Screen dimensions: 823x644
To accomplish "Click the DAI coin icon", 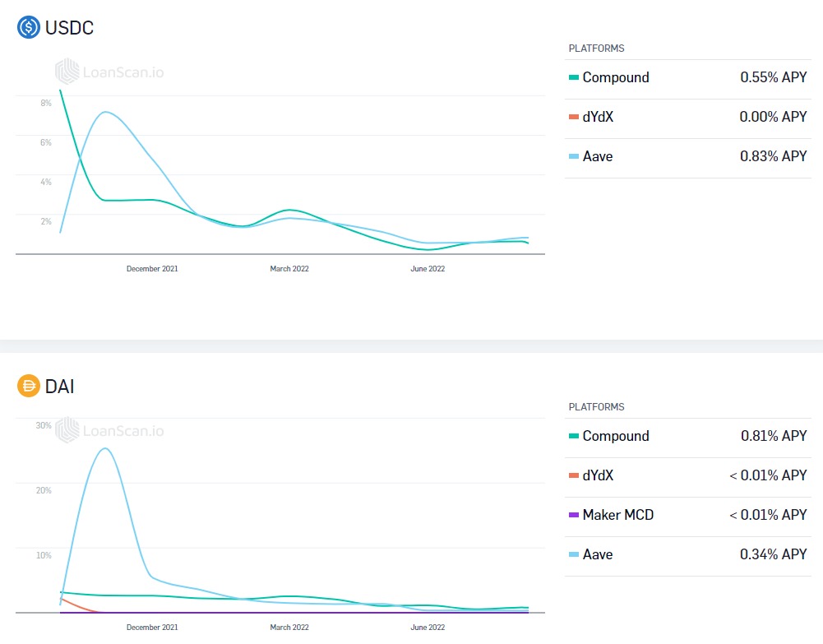I will pyautogui.click(x=29, y=386).
